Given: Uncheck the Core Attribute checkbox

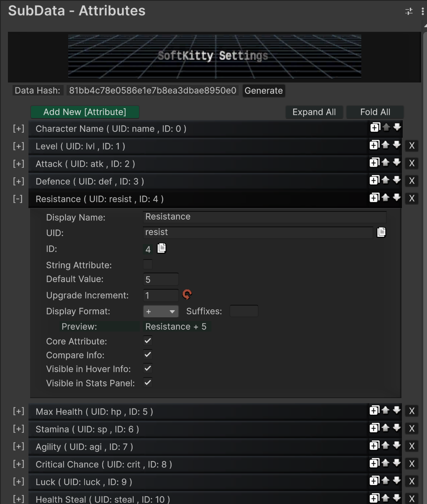Looking at the screenshot, I should tap(148, 341).
